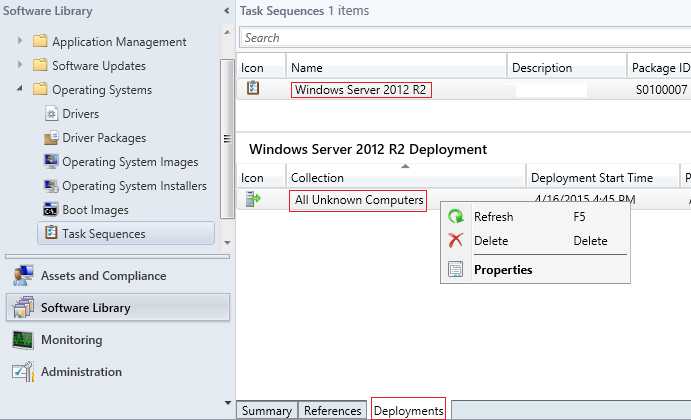Select the Operating System Images tree item
This screenshot has width=691, height=420.
(x=130, y=162)
